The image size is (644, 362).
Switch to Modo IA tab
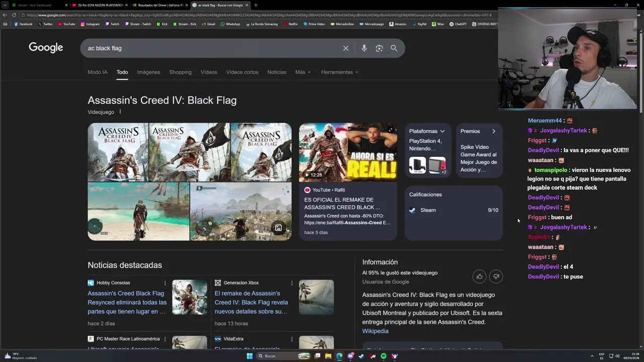[98, 72]
